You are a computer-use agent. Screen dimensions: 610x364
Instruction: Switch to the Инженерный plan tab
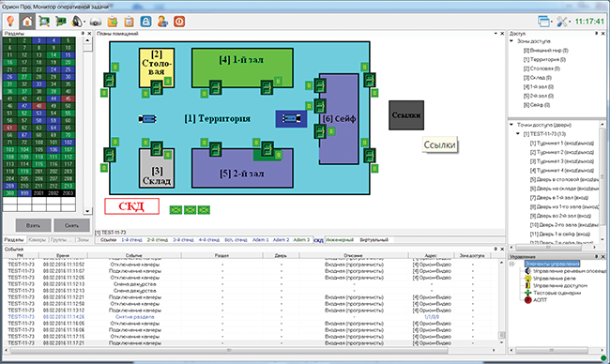point(340,240)
